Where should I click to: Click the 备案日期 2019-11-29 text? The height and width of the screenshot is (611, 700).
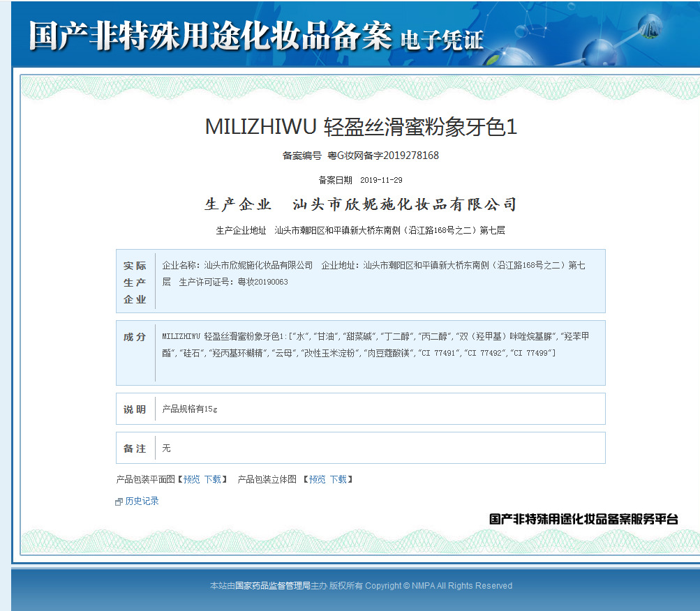(x=360, y=180)
